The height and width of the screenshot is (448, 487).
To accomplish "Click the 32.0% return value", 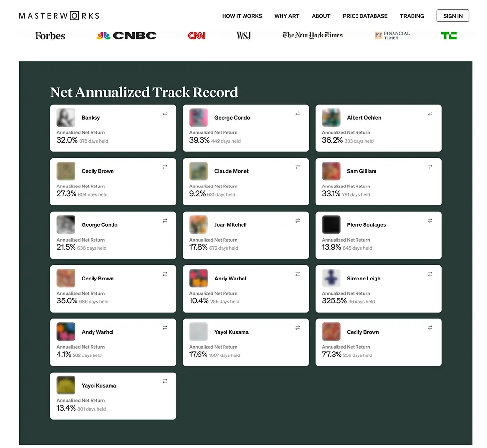I will point(67,140).
